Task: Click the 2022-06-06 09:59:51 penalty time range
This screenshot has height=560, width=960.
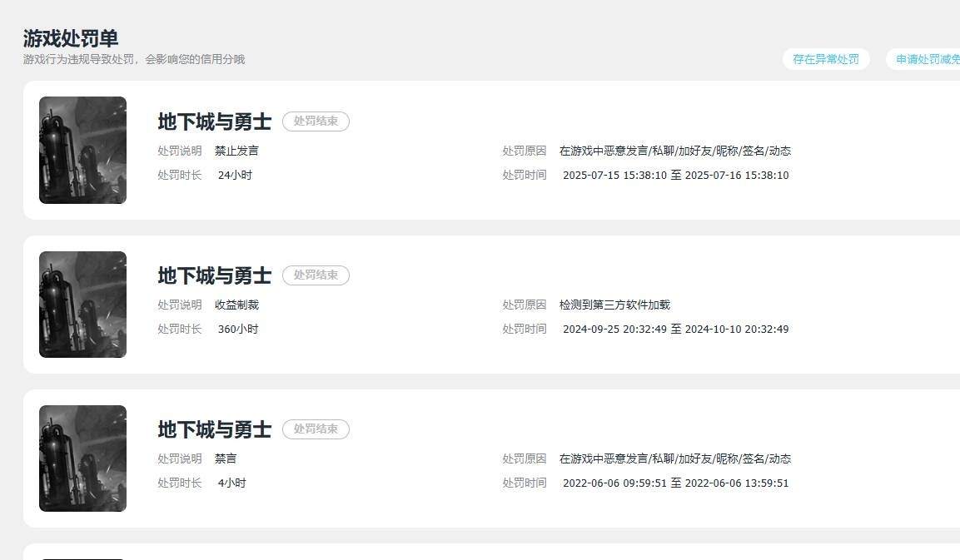Action: [x=676, y=483]
